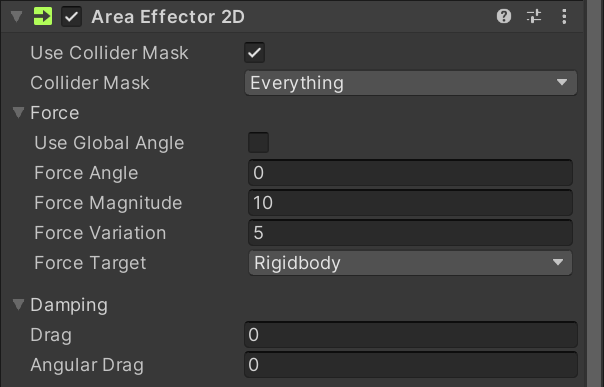Click the Angular Drag value field
The height and width of the screenshot is (387, 604).
click(411, 365)
